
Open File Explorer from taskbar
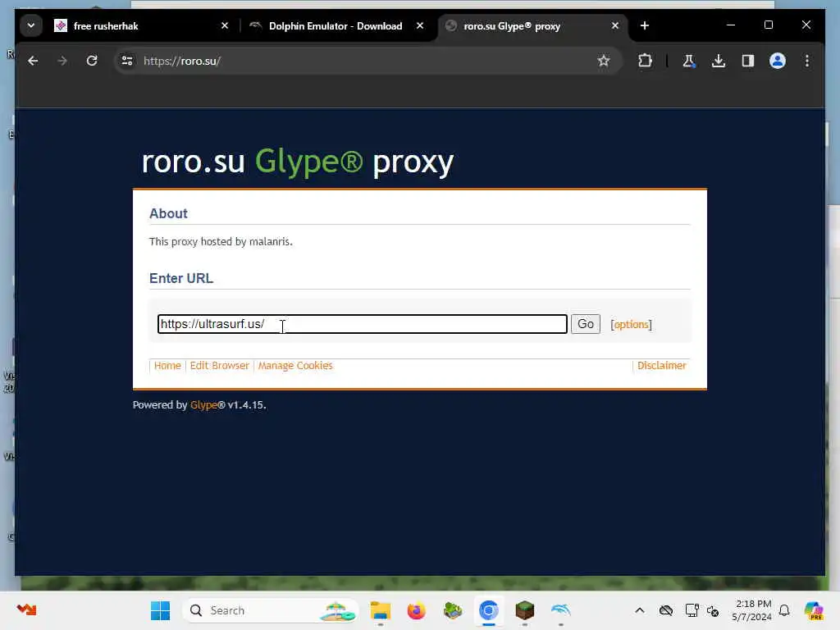pos(381,610)
